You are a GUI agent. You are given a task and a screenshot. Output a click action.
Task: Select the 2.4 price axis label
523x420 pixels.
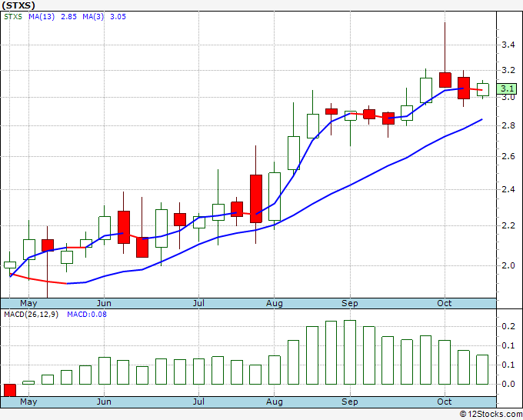pyautogui.click(x=508, y=189)
